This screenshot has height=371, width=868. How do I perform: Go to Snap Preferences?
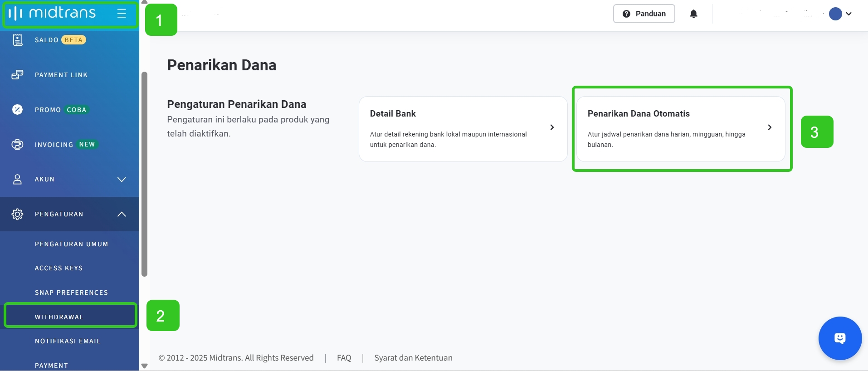71,293
